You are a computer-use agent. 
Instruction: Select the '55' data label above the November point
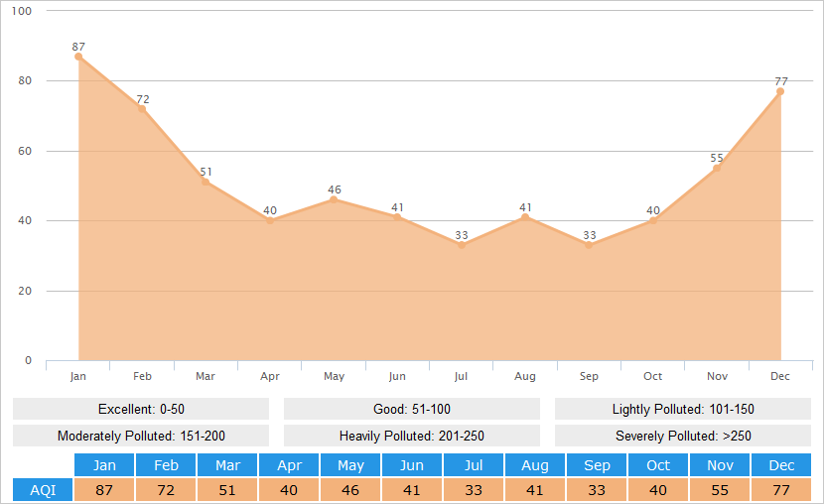coord(717,158)
